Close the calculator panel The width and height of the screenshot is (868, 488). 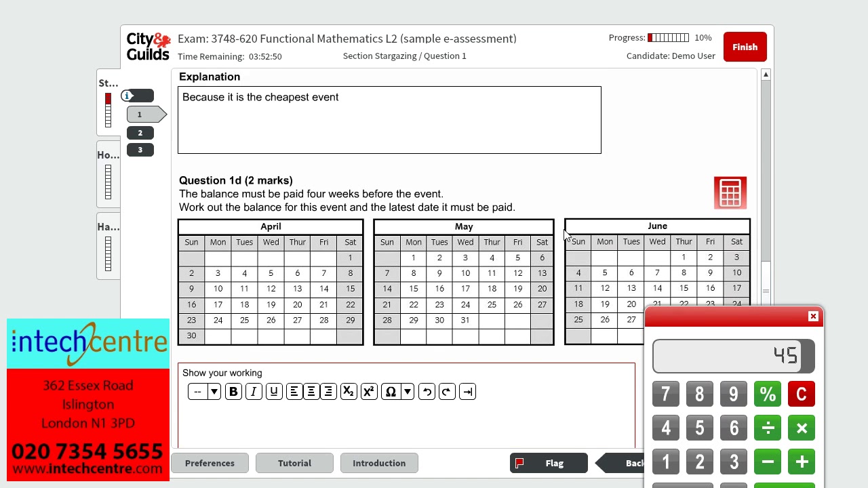[x=813, y=317]
